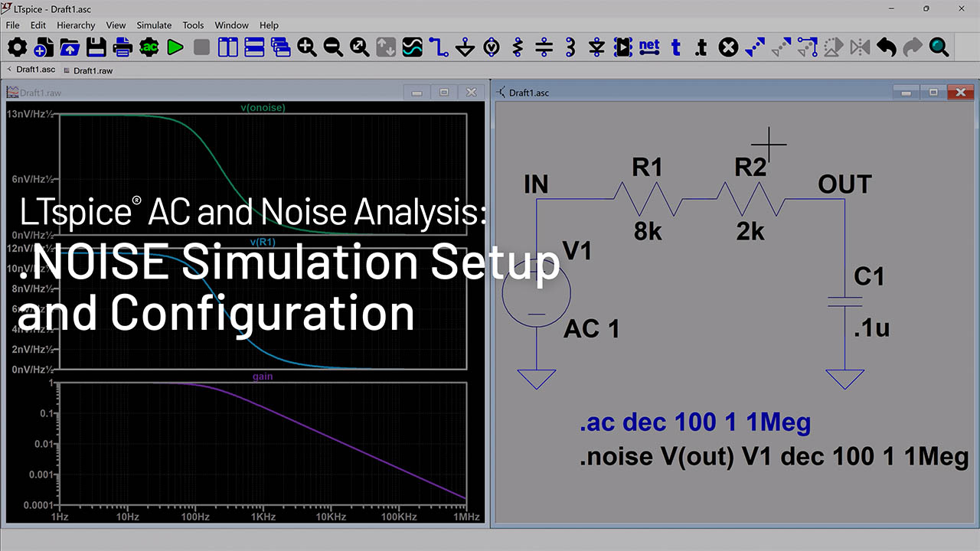
Task: Click the 13nV/Hz½ axis label
Action: pos(30,115)
